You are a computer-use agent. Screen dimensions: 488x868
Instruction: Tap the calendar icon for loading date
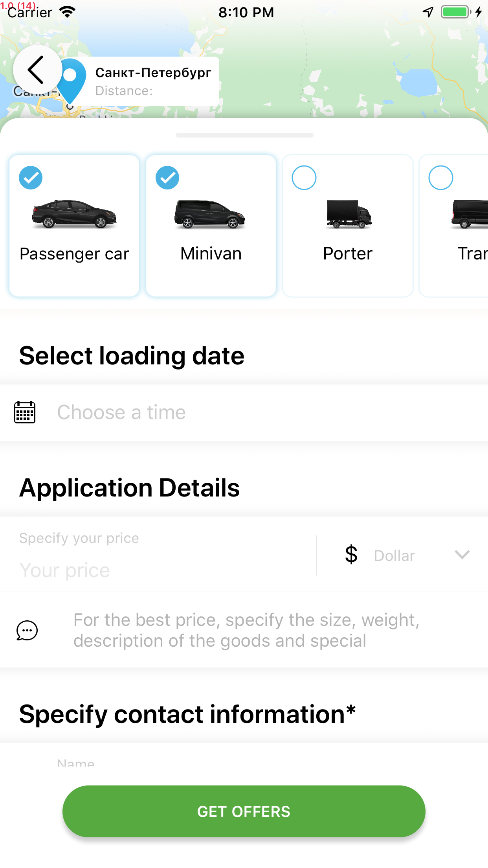25,412
